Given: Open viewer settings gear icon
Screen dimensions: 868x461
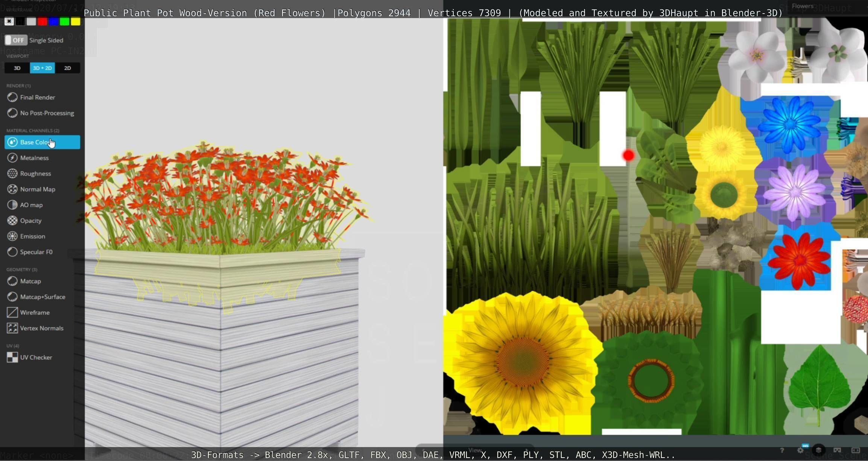Looking at the screenshot, I should point(800,450).
